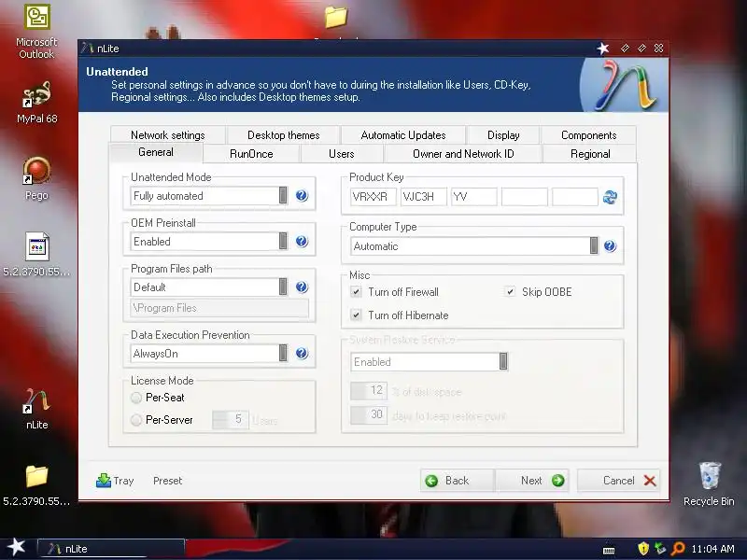Screen dimensions: 747x560
Task: Switch to the RunOnce tab
Action: (x=251, y=154)
